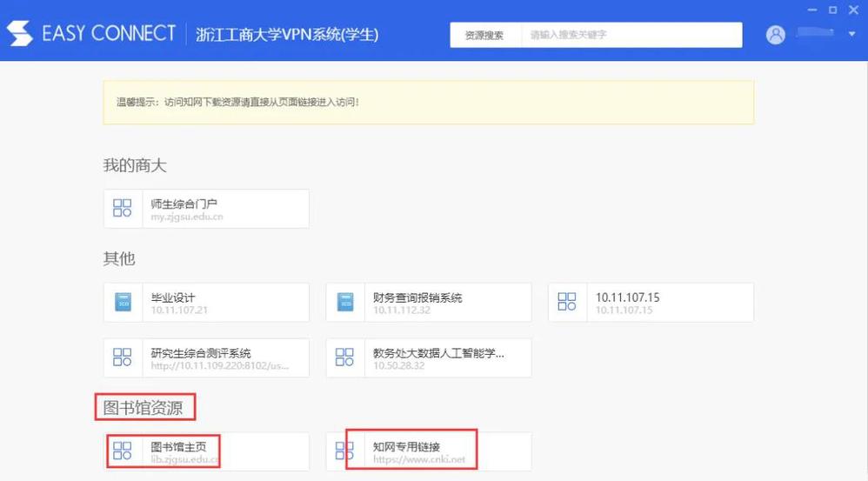Click the user avatar icon
The image size is (868, 481).
click(x=776, y=35)
